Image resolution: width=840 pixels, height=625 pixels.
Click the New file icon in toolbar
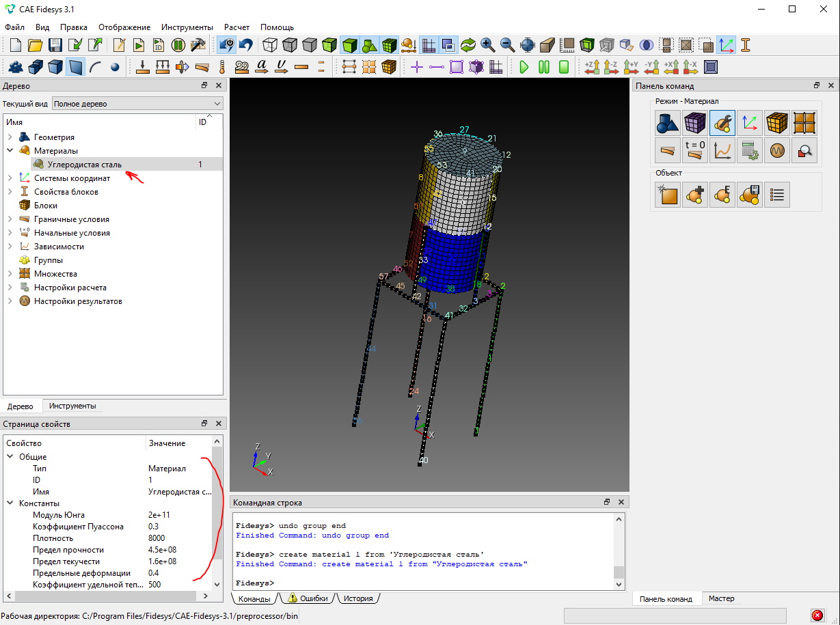click(16, 46)
